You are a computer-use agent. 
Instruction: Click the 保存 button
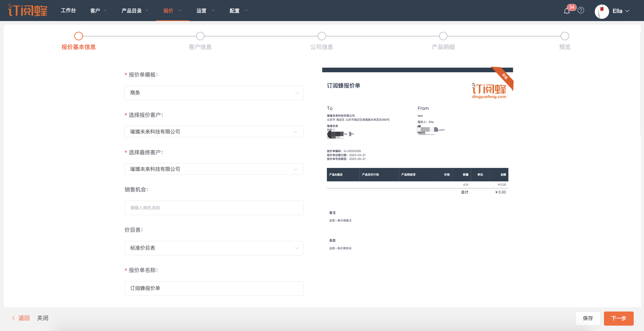pos(588,318)
